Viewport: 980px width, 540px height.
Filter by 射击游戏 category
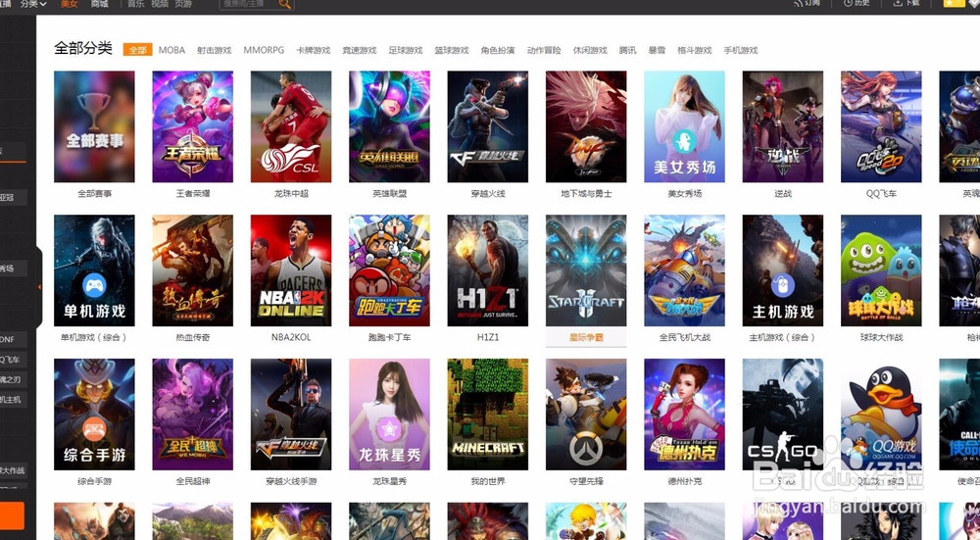215,50
